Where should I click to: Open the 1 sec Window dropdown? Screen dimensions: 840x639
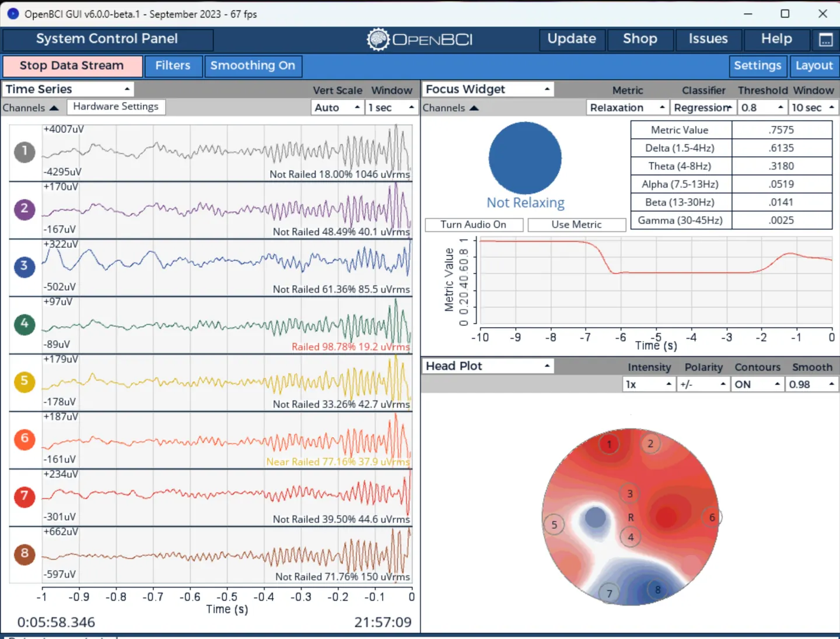[x=391, y=108]
